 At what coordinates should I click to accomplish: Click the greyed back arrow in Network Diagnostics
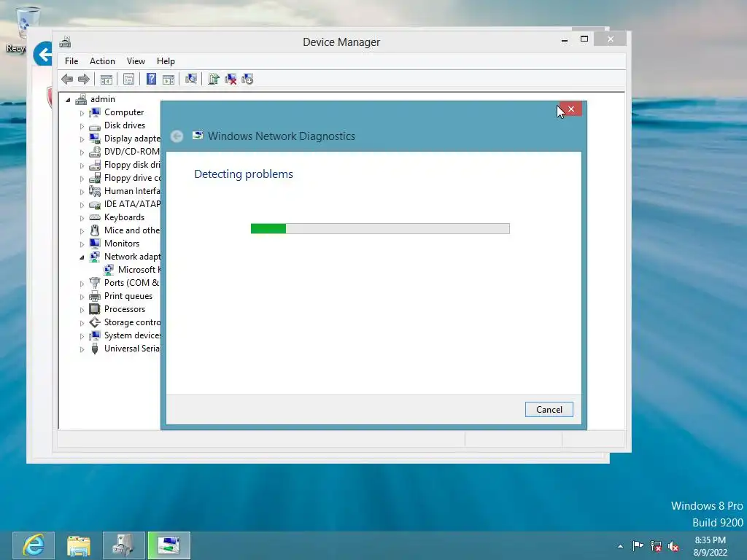tap(177, 136)
